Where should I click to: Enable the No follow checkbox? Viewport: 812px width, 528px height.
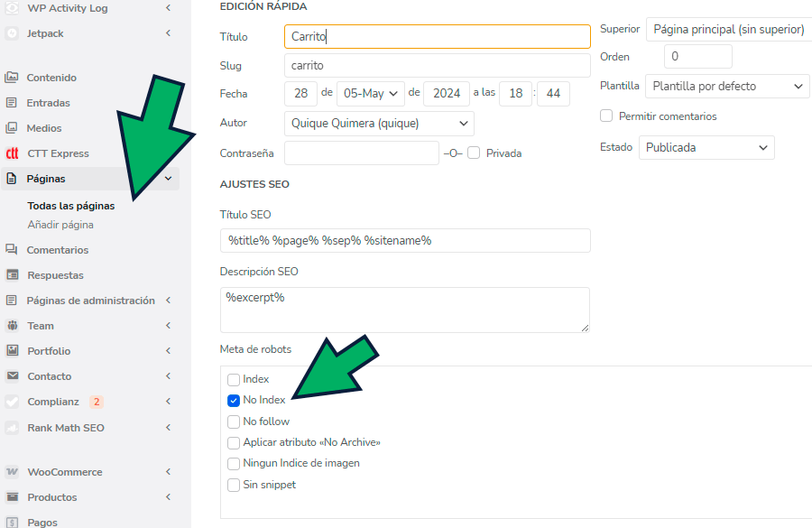point(234,421)
